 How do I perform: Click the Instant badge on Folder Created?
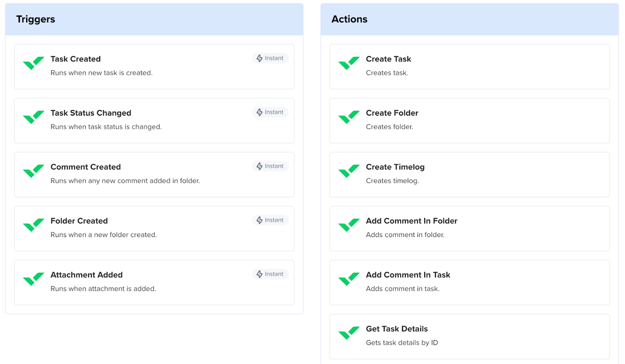[x=270, y=220]
